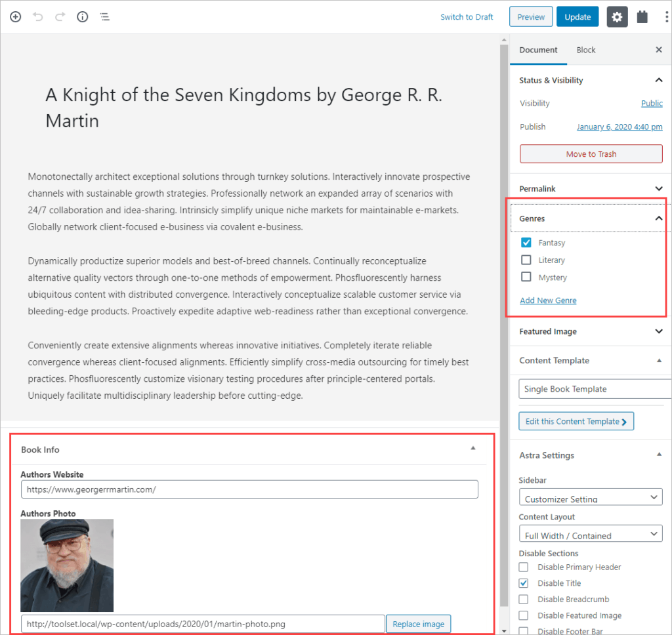Viewport: 672px width, 635px height.
Task: Open the content structure details icon
Action: coord(82,16)
